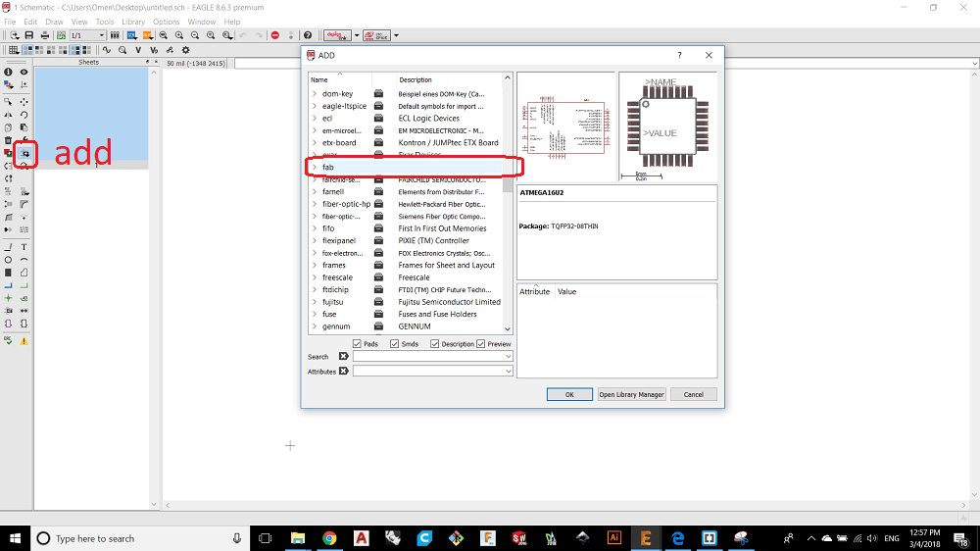Click the schematic symbol preview thumbnail
Screen dimensions: 980x551
(x=566, y=126)
